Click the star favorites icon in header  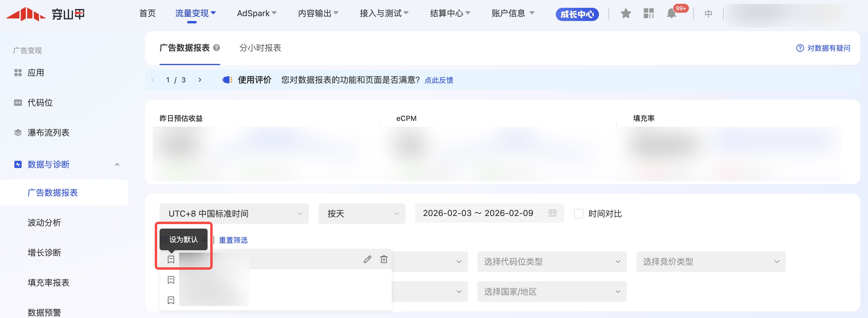point(625,14)
